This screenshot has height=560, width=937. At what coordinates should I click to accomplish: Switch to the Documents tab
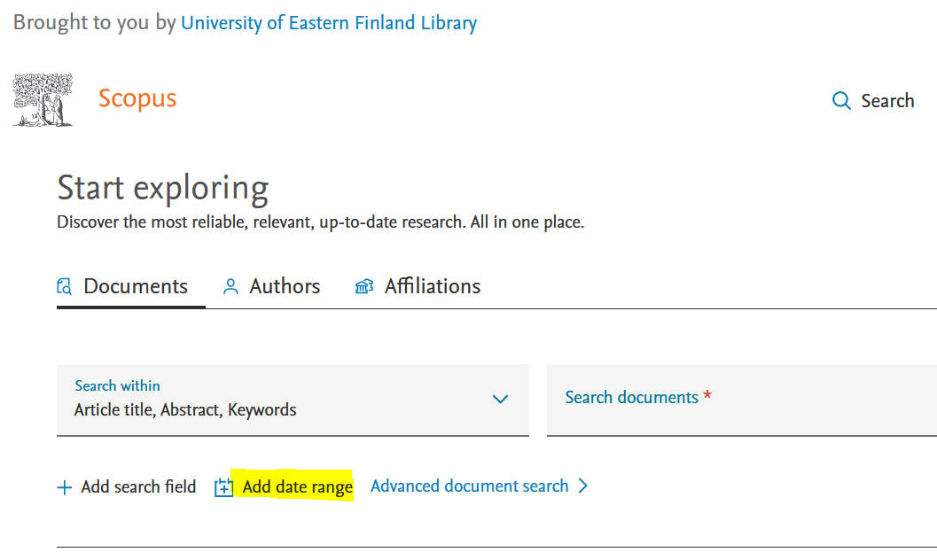coord(131,287)
